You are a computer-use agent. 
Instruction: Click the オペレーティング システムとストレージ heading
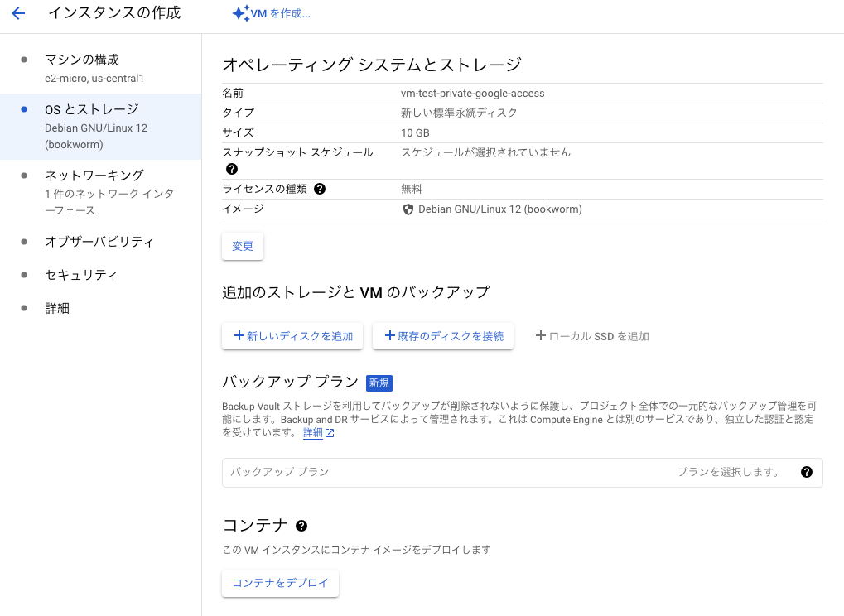point(372,65)
